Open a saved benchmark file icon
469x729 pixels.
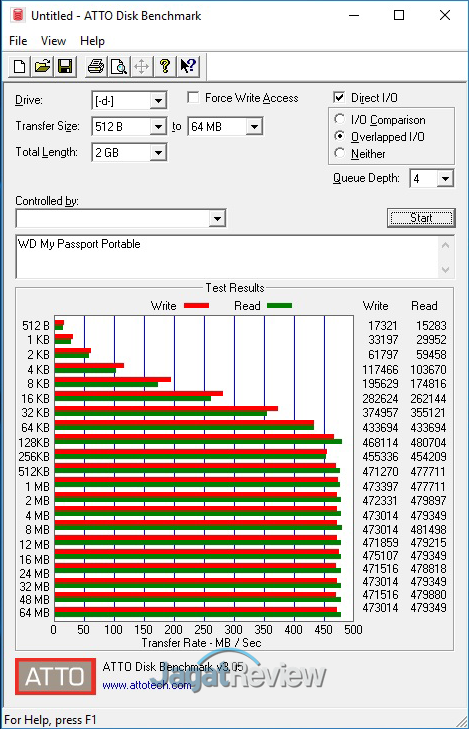[42, 66]
